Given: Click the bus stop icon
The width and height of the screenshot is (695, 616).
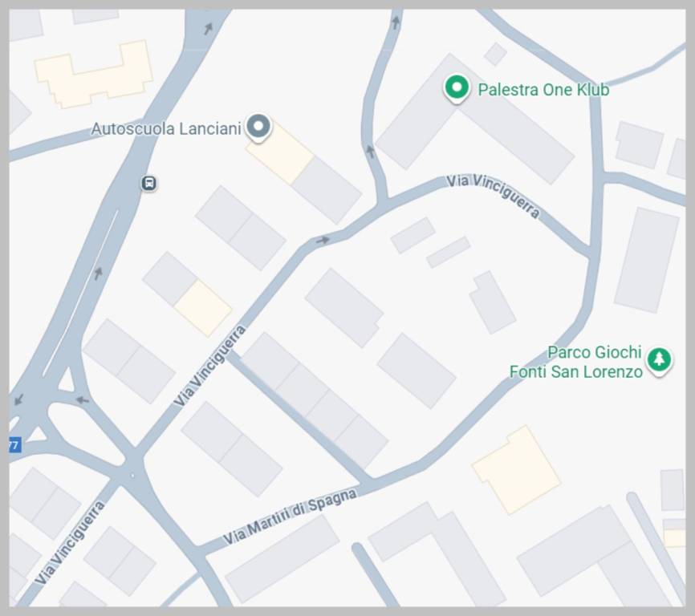Looking at the screenshot, I should [x=149, y=183].
